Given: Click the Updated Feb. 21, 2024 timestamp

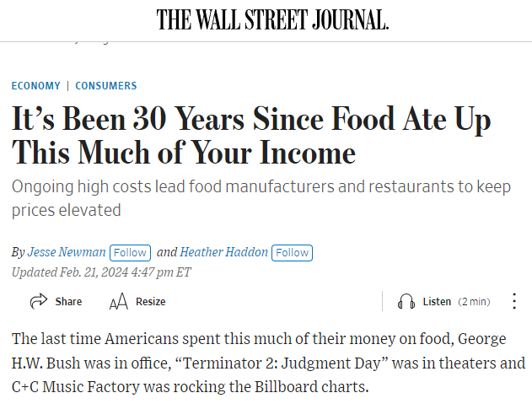Looking at the screenshot, I should point(101,272).
